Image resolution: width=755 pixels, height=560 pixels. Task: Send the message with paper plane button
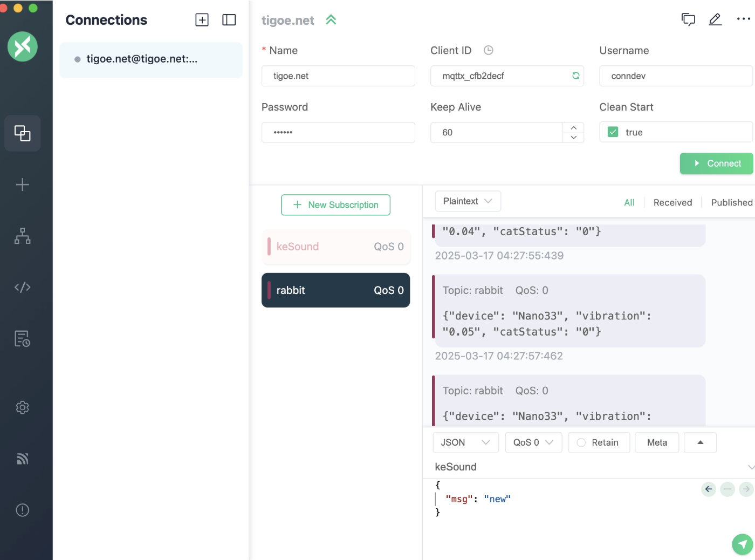[743, 544]
